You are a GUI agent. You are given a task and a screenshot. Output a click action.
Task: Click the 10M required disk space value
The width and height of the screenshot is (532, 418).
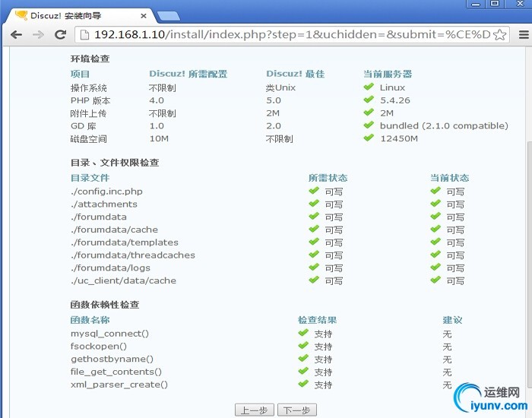[x=159, y=139]
